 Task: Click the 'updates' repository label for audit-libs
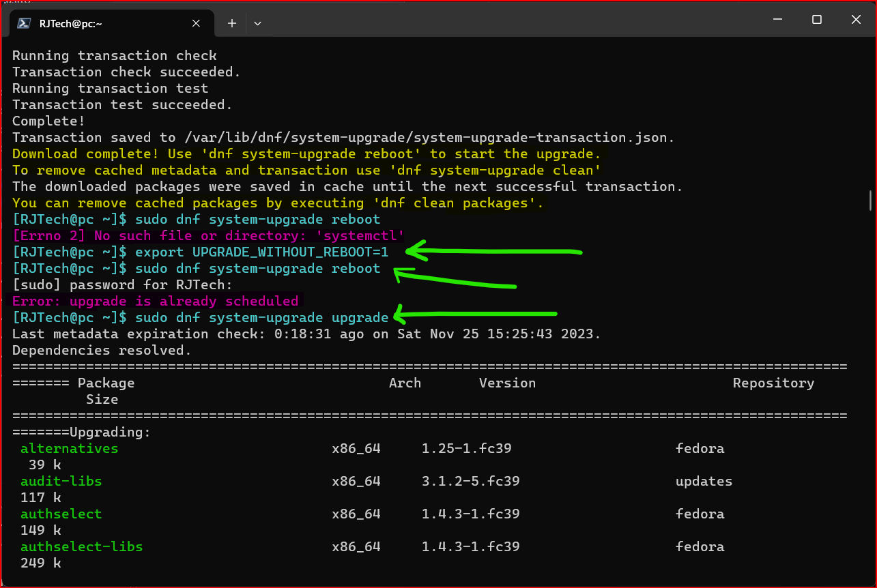point(704,481)
